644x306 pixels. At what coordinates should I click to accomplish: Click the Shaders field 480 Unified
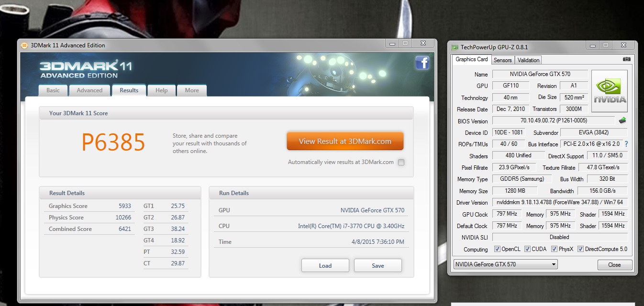(518, 155)
